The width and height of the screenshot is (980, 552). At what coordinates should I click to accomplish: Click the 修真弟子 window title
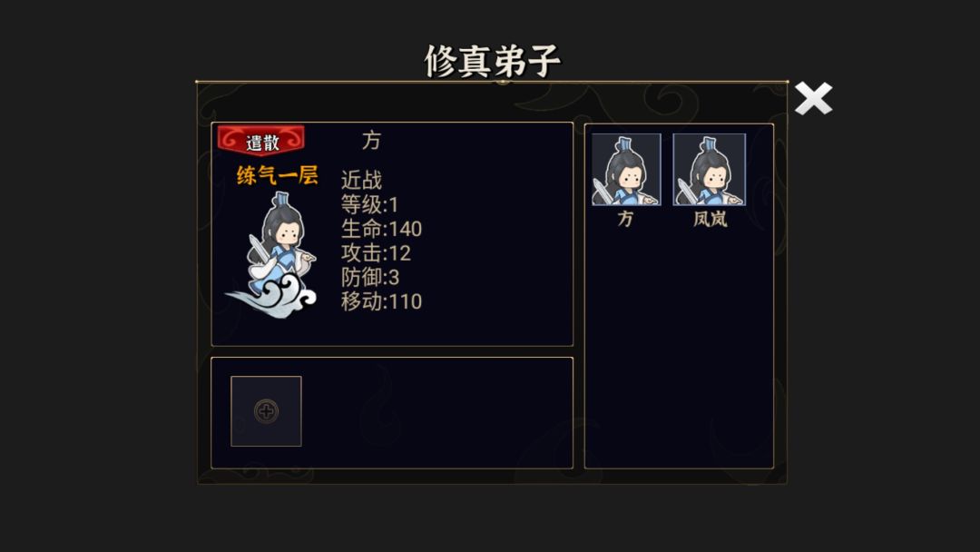point(492,61)
